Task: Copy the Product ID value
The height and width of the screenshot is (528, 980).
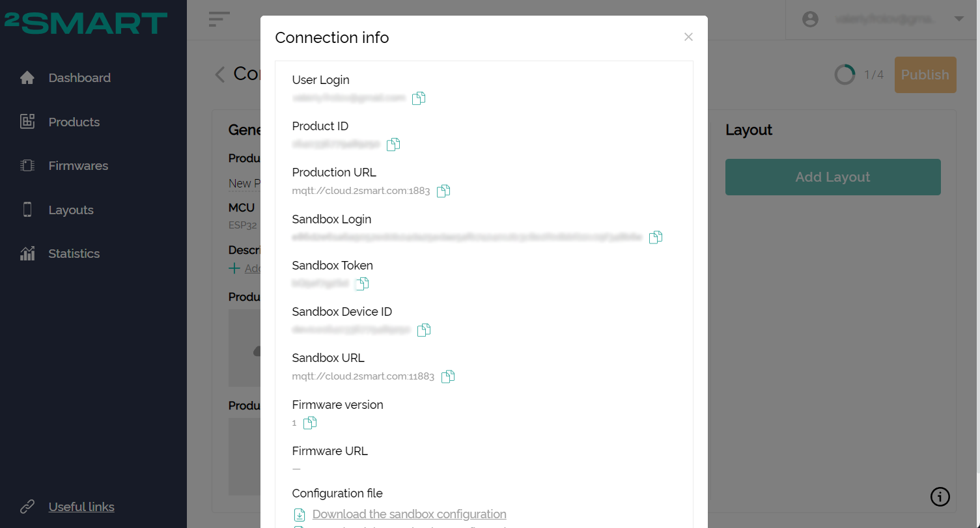Action: (393, 145)
